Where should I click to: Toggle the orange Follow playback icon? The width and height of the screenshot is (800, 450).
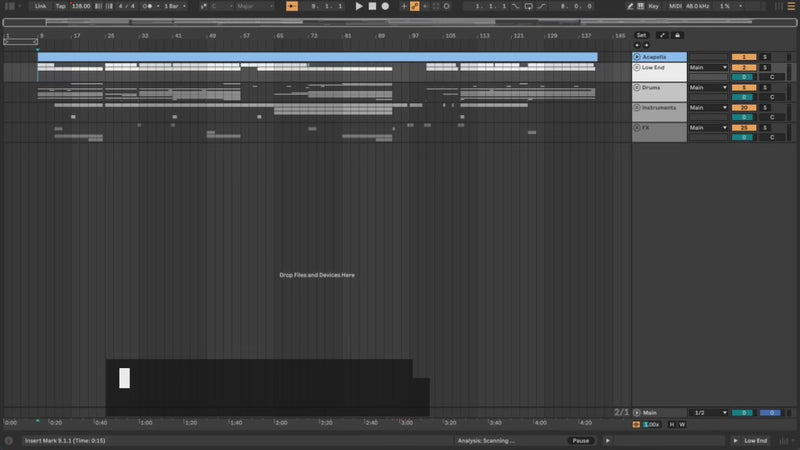tap(292, 6)
